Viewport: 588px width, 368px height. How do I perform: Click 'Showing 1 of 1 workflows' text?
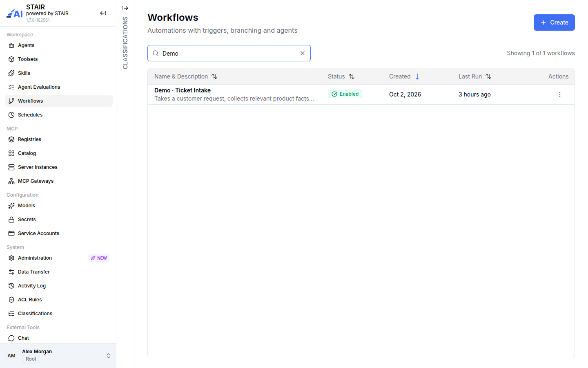pyautogui.click(x=541, y=53)
